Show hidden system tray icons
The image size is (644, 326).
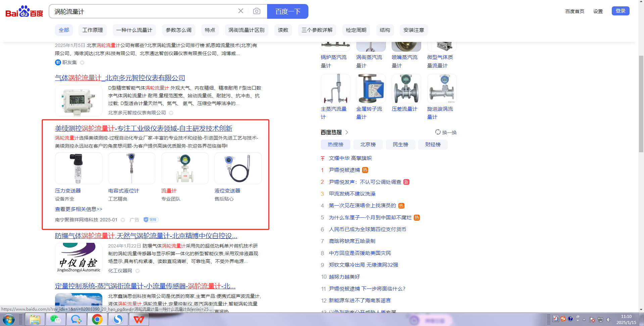584,320
